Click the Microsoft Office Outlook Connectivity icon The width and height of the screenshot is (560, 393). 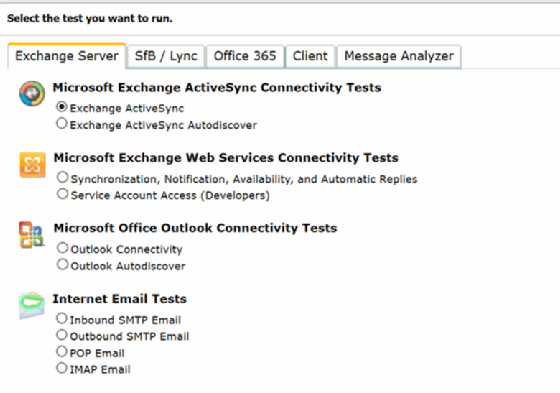click(x=32, y=235)
